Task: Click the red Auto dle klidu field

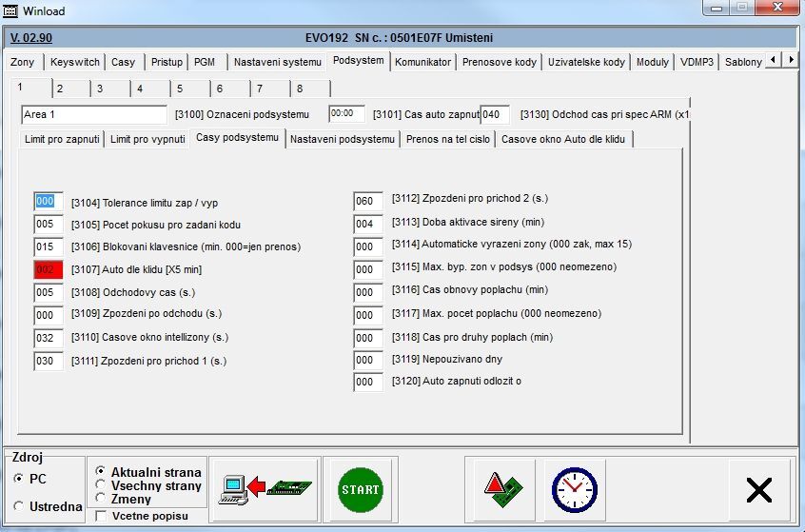Action: pyautogui.click(x=47, y=269)
